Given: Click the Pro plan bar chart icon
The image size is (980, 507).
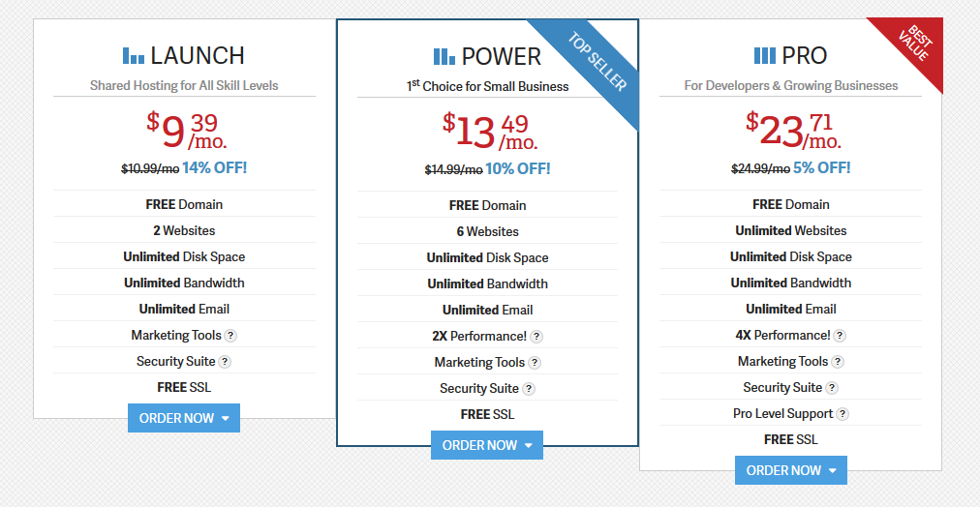Looking at the screenshot, I should click(765, 55).
